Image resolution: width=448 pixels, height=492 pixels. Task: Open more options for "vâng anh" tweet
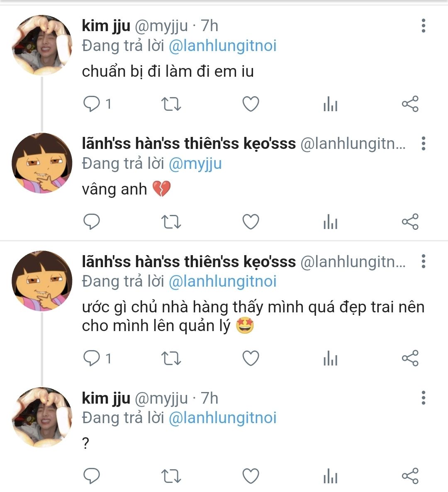[423, 144]
